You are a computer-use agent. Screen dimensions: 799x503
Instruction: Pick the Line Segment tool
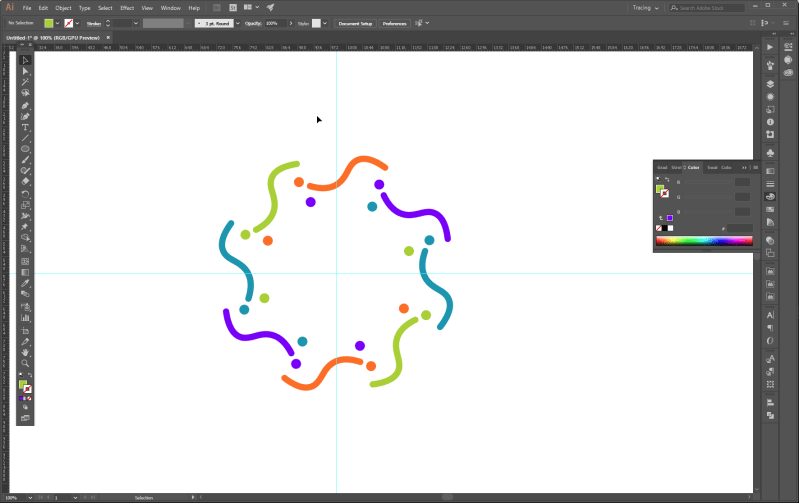tap(25, 138)
